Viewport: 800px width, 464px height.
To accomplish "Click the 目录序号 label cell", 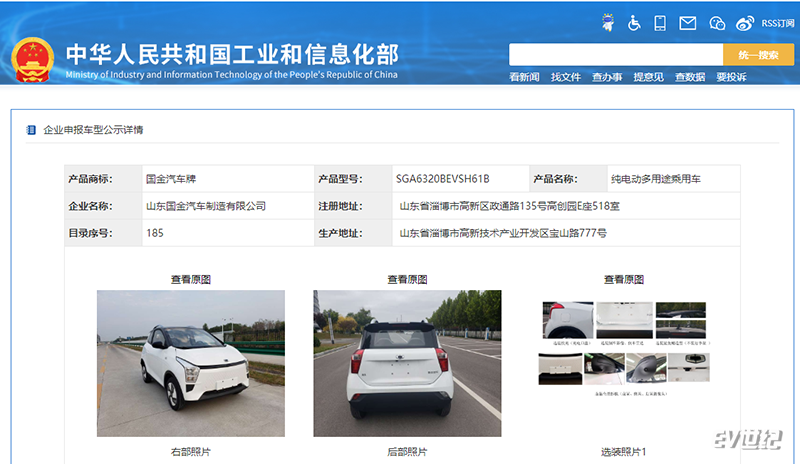I will pos(103,233).
